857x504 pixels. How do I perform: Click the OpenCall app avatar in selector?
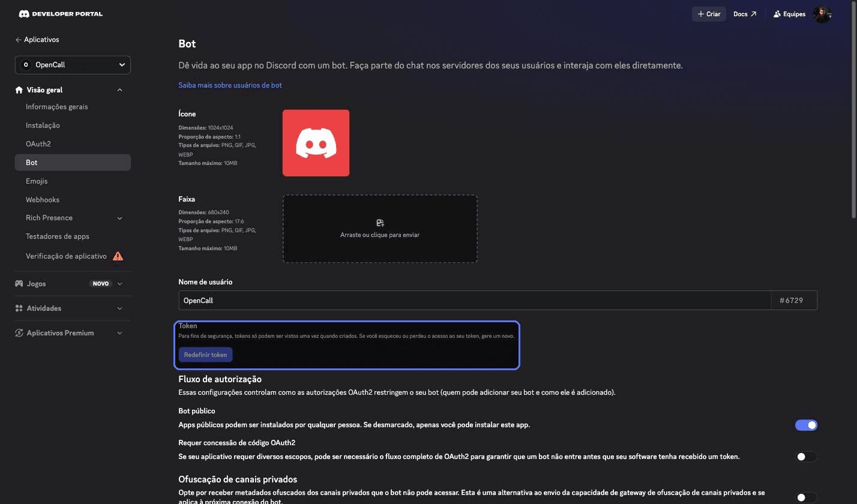[25, 65]
